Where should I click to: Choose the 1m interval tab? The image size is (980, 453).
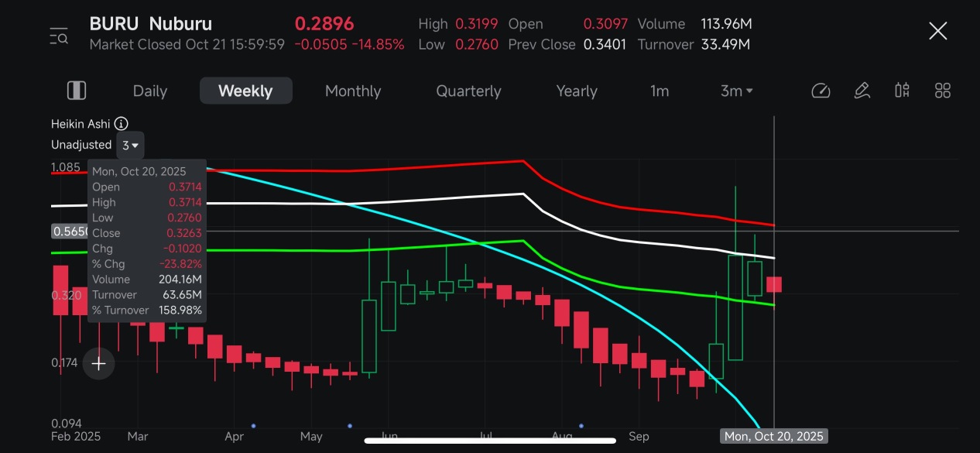pos(659,91)
